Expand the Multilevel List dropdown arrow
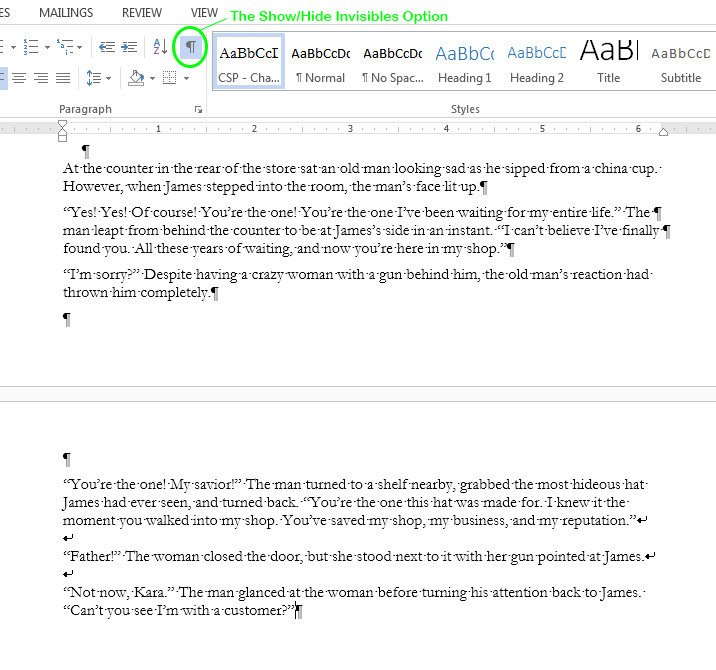The image size is (716, 670). (80, 47)
